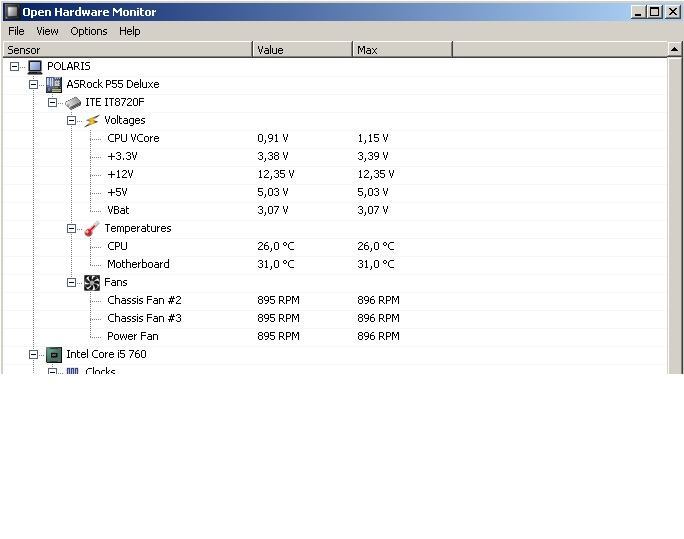Click the CPU temperature value 26,0 °C
Screen dimensions: 684x539
276,246
